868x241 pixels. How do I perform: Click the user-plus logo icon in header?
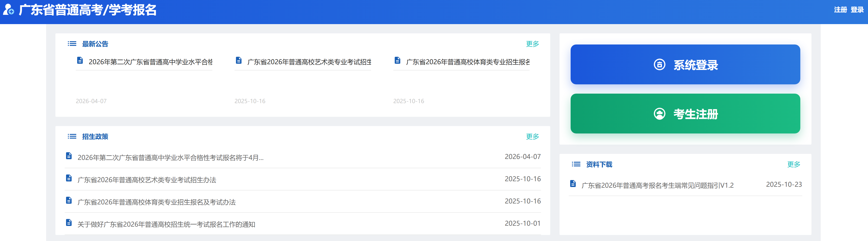[x=8, y=10]
